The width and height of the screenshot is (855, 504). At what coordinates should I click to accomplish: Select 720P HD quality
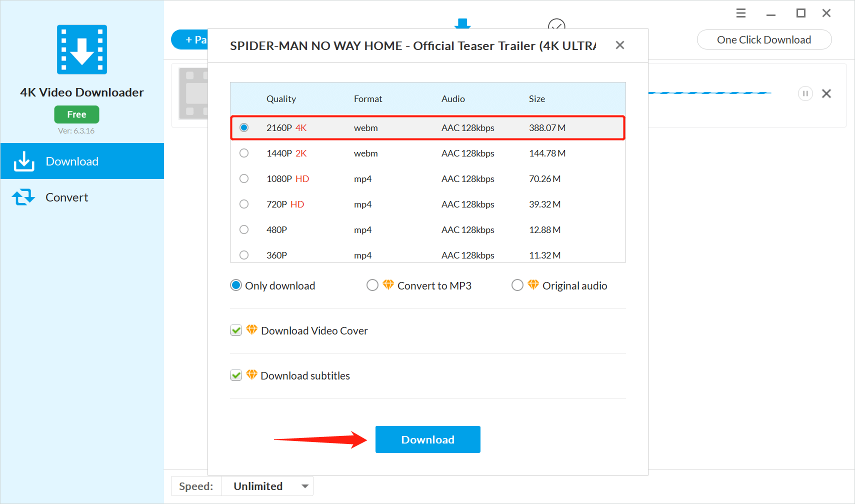pos(244,204)
